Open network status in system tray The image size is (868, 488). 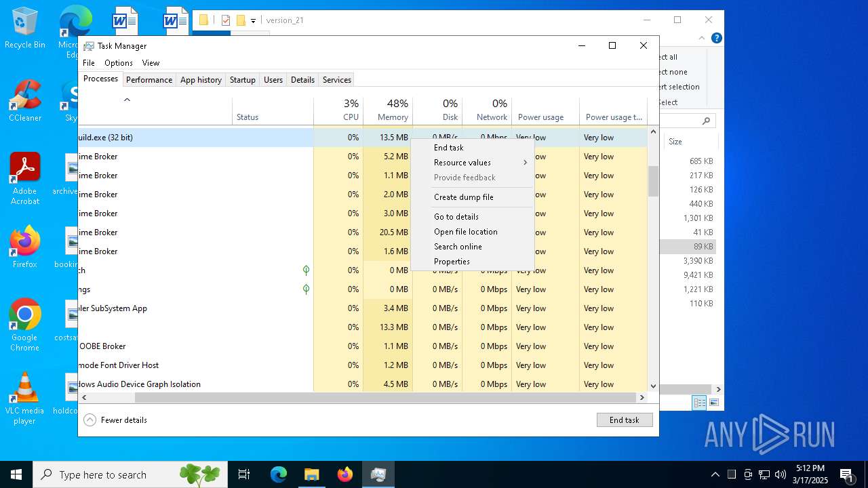pyautogui.click(x=764, y=474)
